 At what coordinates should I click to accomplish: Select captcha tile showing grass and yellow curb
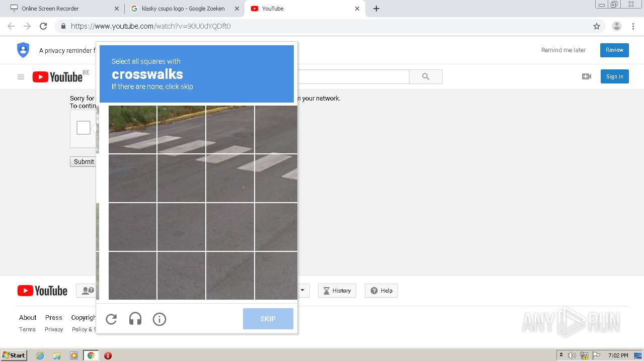[132, 129]
